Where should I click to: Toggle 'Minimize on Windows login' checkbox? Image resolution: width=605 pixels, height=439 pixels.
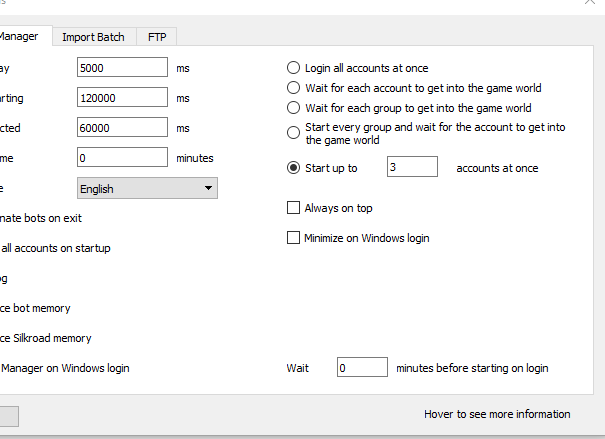pos(293,238)
